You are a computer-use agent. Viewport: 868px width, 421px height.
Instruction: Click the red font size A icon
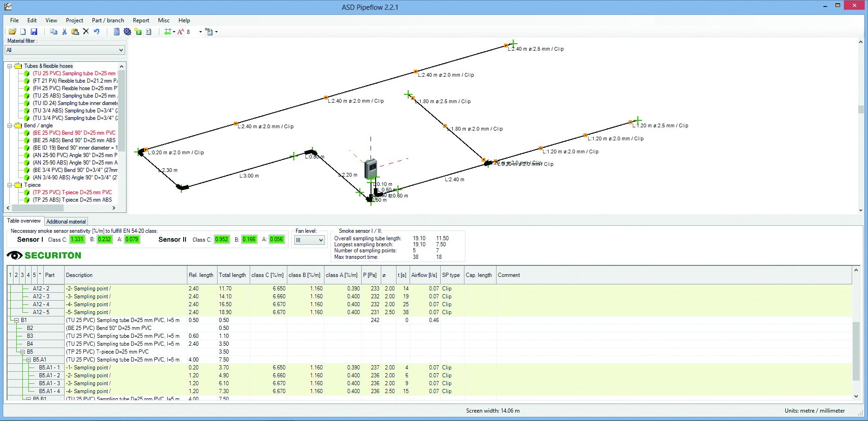[x=180, y=32]
